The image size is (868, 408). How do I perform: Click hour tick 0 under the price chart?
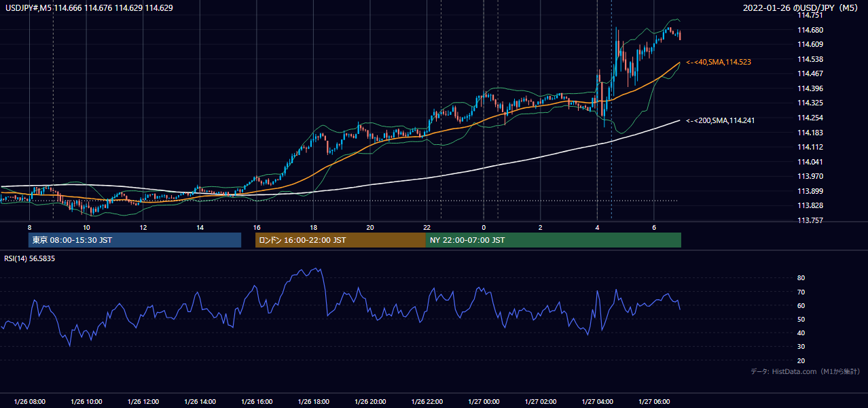(x=484, y=227)
